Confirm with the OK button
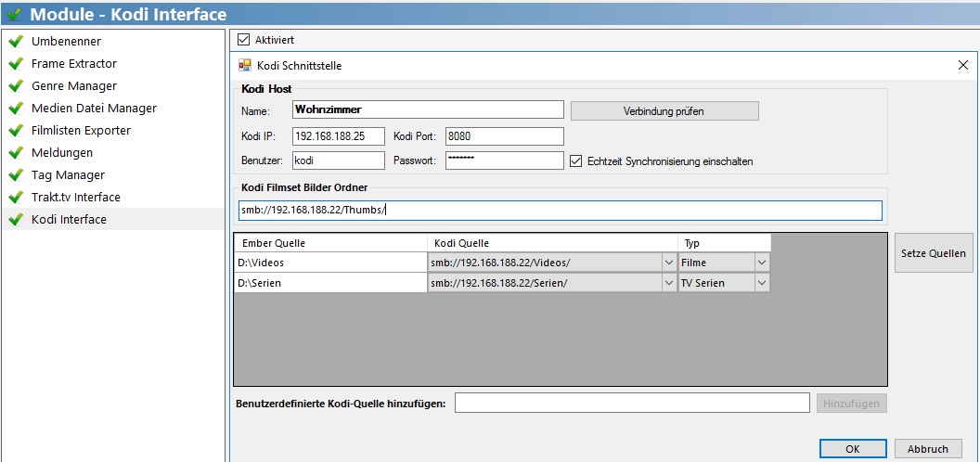Screen dimensions: 980x462 pos(853,449)
